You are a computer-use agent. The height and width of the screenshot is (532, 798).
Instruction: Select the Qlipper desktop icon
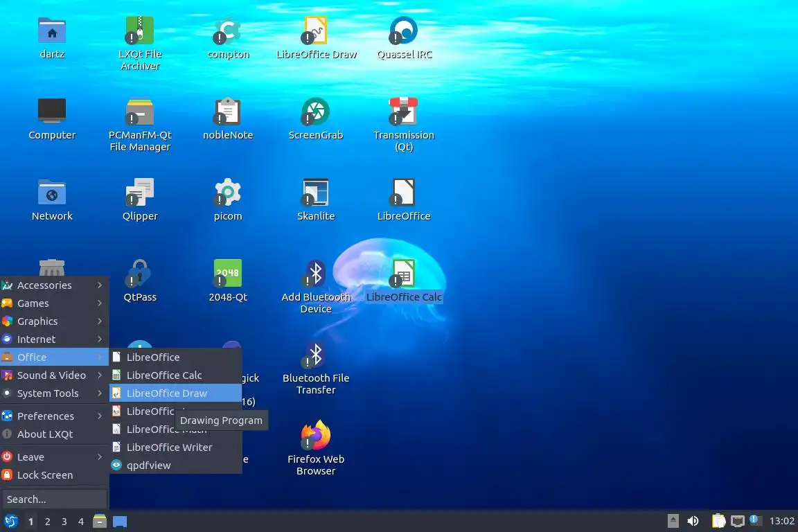tap(139, 192)
